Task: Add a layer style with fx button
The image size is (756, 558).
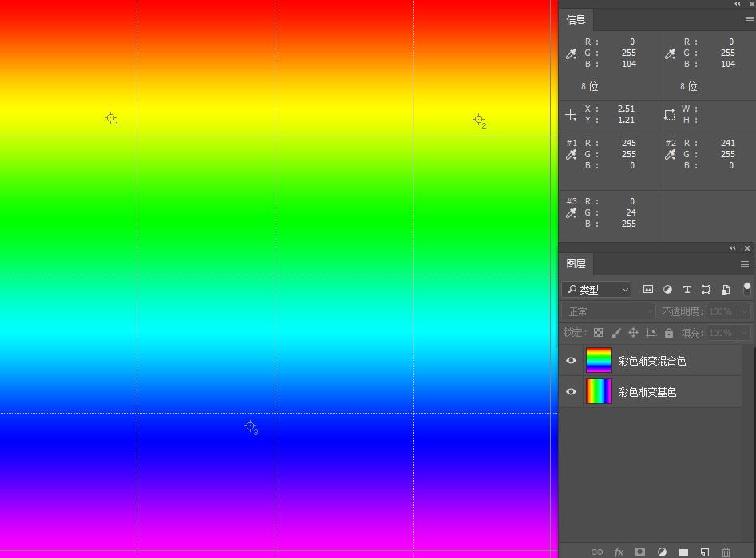Action: 619,552
